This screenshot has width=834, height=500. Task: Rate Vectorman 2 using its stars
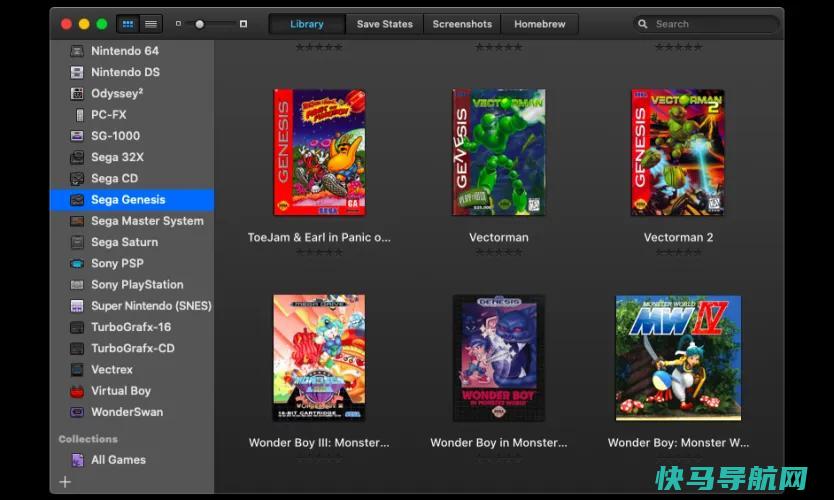[678, 252]
